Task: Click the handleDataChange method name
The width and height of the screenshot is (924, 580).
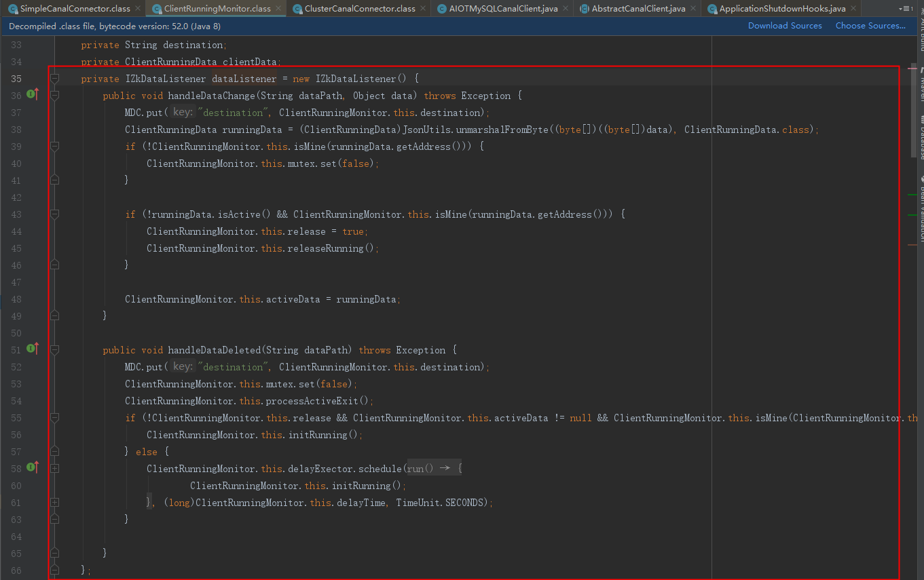Action: 211,96
